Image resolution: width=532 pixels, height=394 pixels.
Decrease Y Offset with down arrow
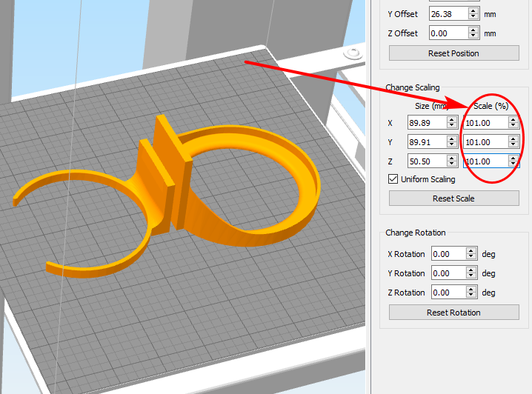pyautogui.click(x=473, y=17)
